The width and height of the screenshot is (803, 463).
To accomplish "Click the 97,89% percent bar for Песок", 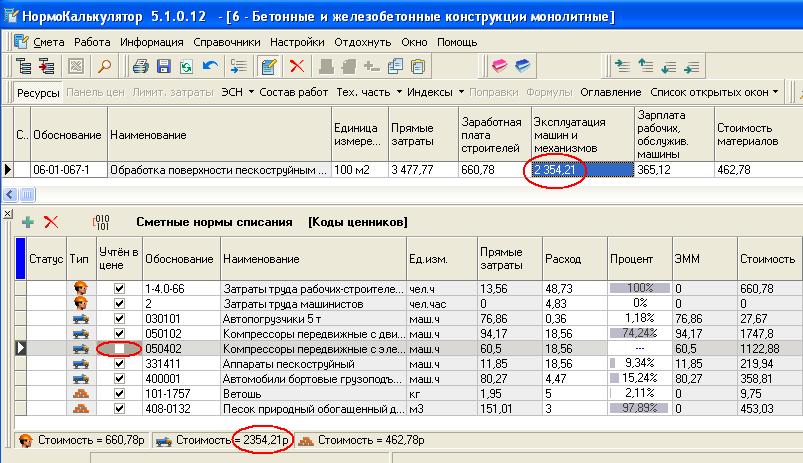I will pos(638,409).
